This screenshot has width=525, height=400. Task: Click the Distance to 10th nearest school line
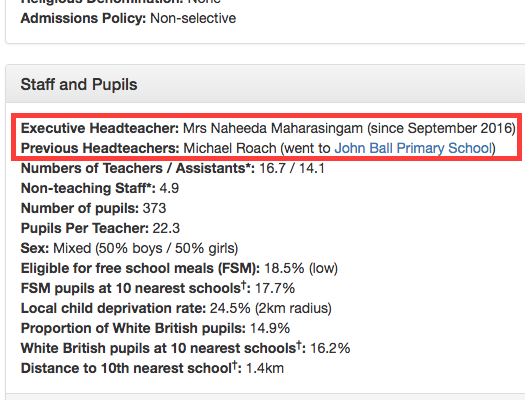(x=152, y=368)
